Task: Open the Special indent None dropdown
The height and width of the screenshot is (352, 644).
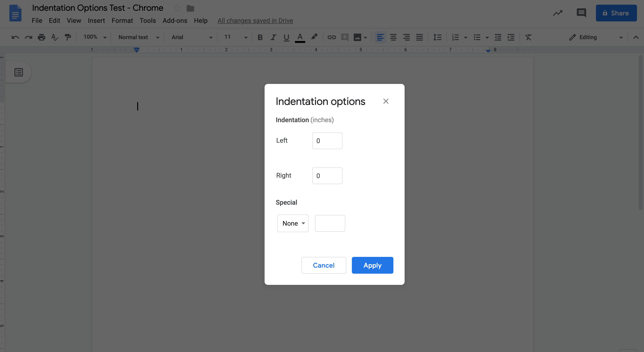Action: tap(293, 223)
